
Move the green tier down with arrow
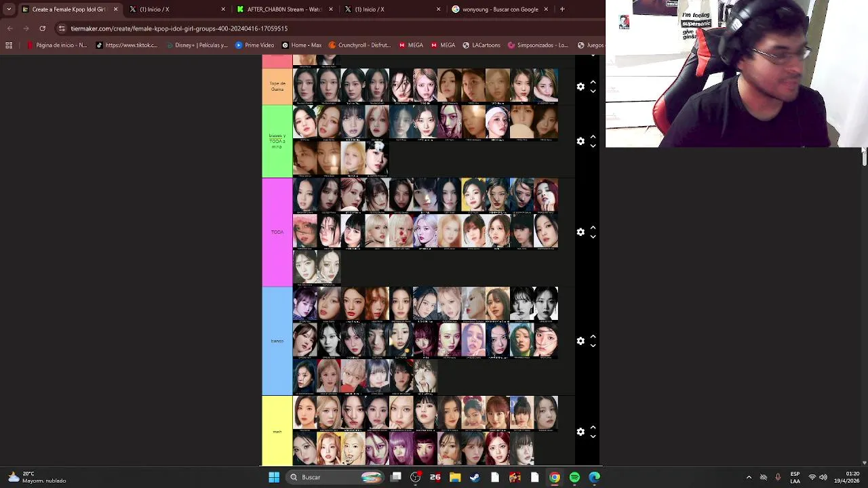point(593,146)
